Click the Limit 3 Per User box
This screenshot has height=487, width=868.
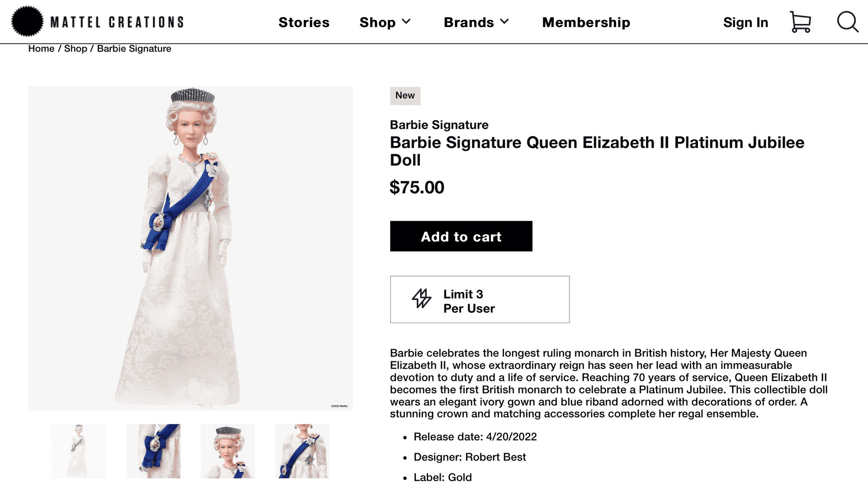pos(480,300)
